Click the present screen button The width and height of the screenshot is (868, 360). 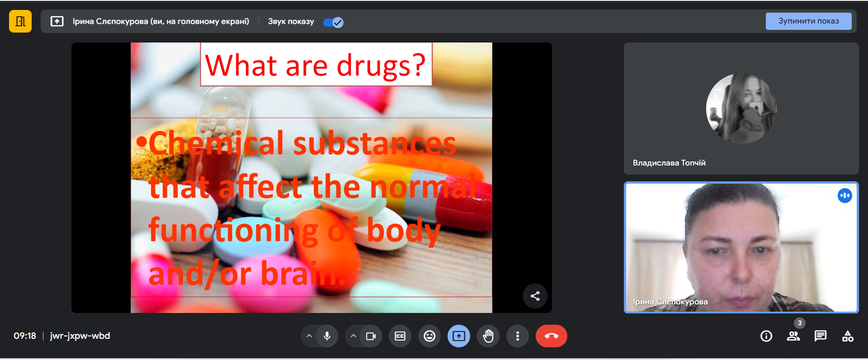pyautogui.click(x=459, y=336)
